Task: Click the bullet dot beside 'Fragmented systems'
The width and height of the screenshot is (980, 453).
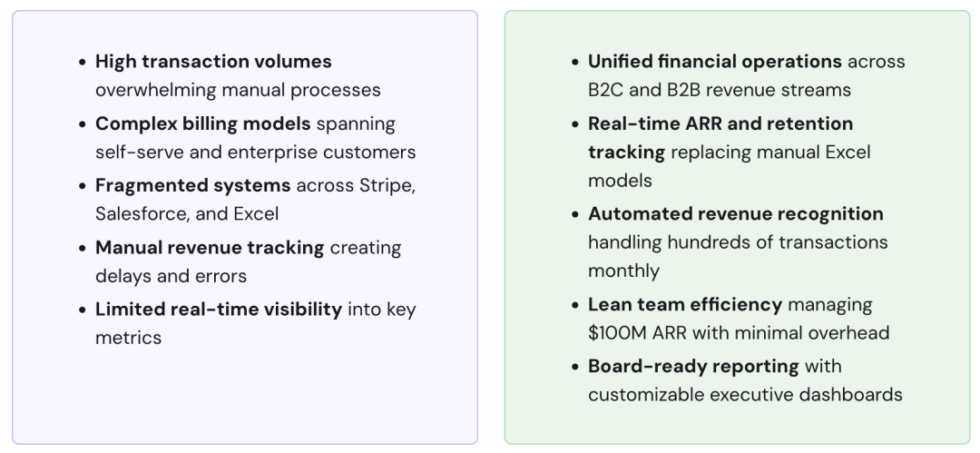Action: 83,185
